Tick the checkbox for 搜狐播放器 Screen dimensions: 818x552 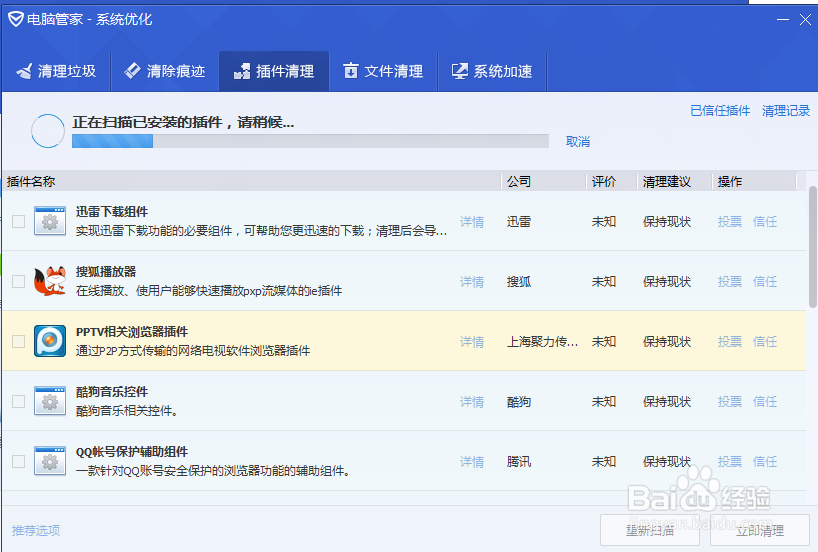pos(18,281)
